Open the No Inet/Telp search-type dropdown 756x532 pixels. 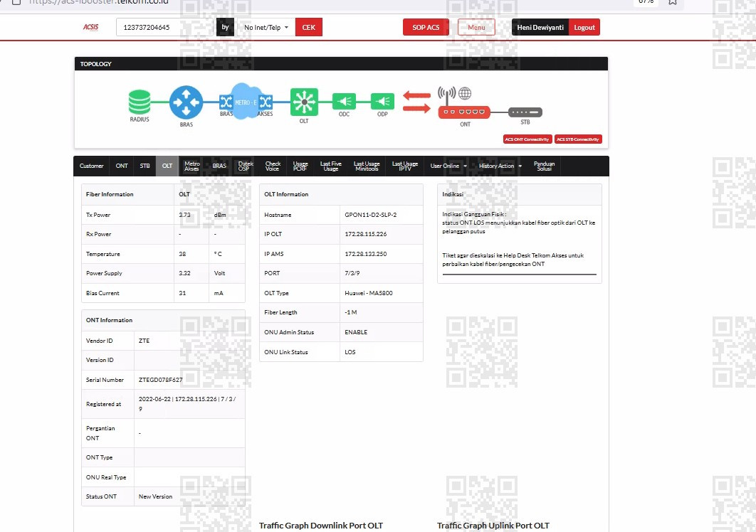pos(266,28)
